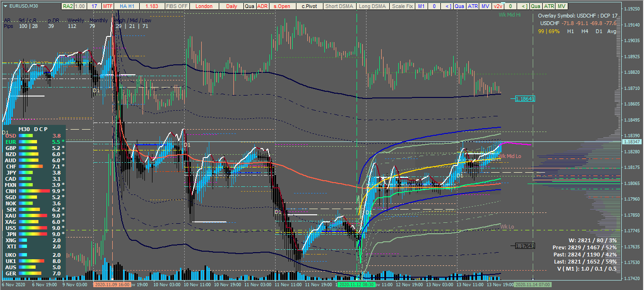644x290 pixels.
Task: Select the UK1 row showing 8.0
Action: pos(34,261)
